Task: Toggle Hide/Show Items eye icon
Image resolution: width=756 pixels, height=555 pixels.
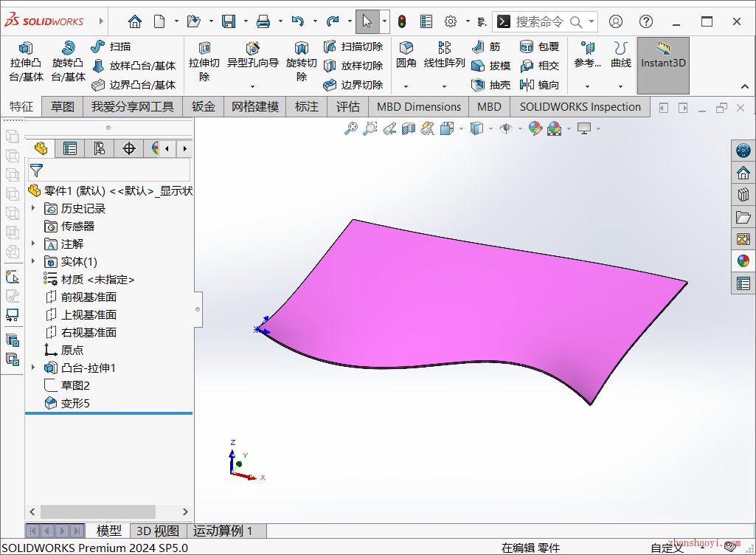Action: (x=506, y=128)
